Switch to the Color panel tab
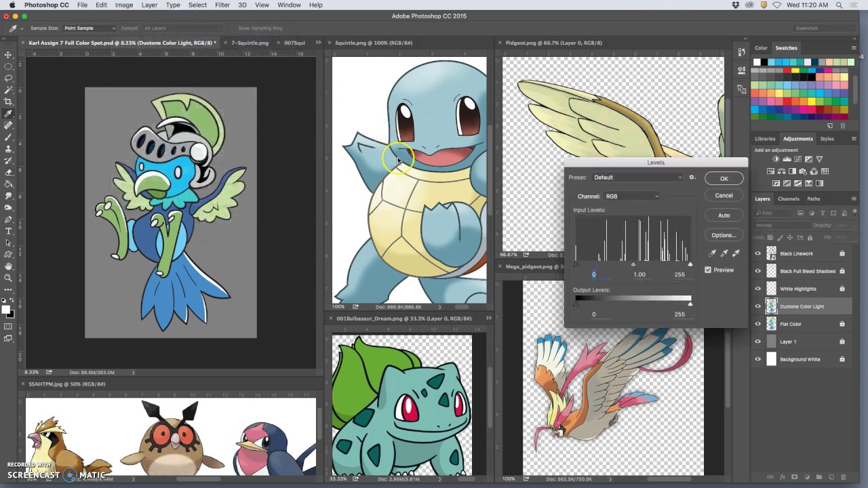868x488 pixels. (x=762, y=48)
